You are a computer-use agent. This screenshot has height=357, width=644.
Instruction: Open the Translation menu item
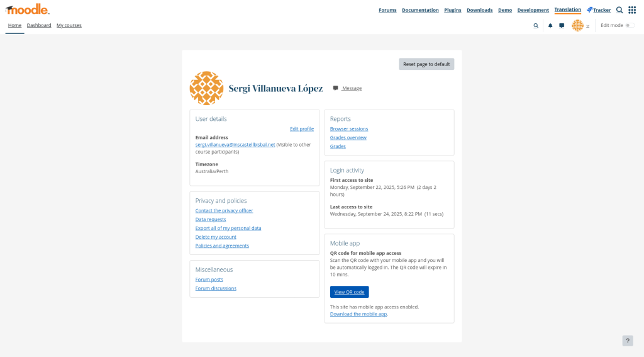click(x=567, y=9)
